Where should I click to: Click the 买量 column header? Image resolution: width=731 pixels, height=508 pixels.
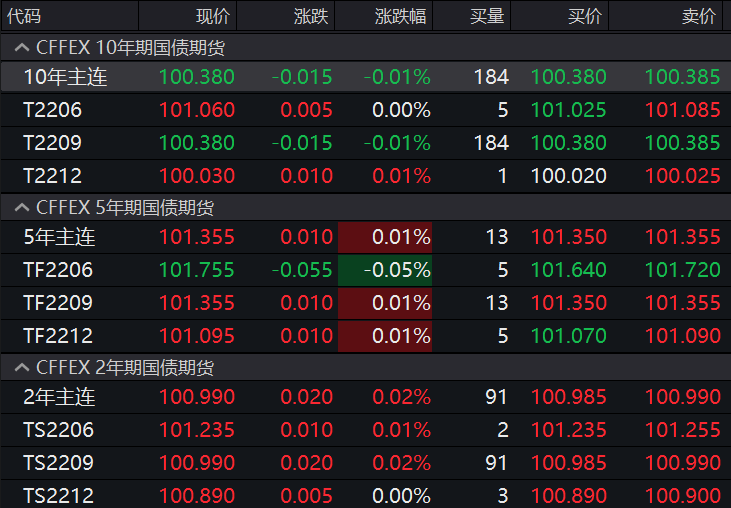tap(488, 16)
